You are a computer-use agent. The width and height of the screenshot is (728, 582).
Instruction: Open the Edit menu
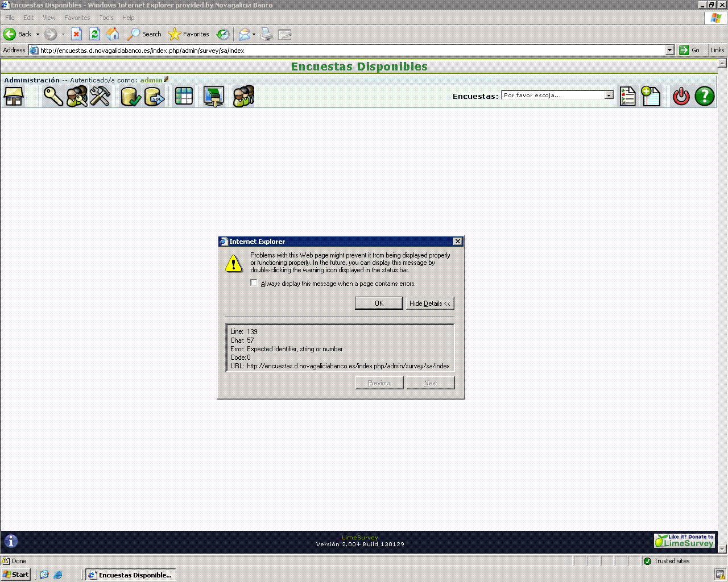tap(28, 18)
